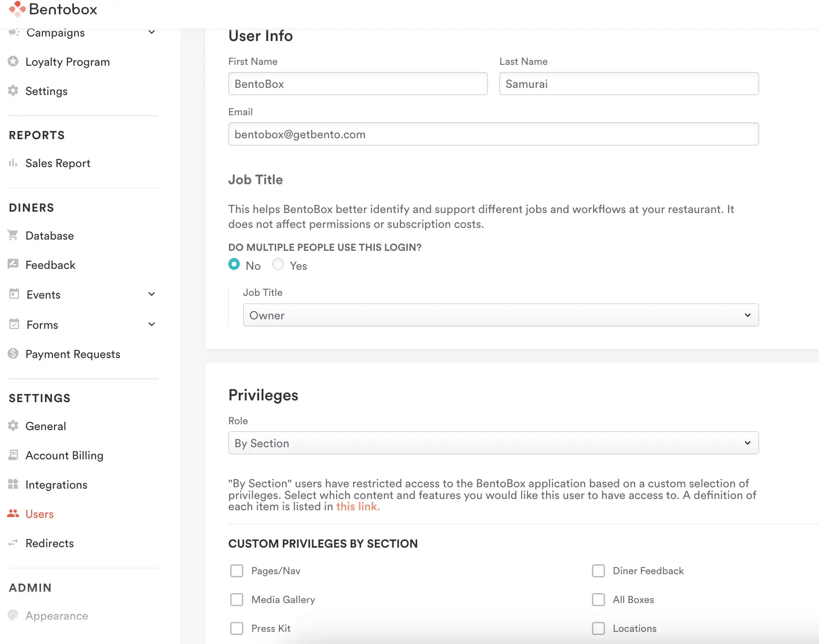Click the Events calendar icon

14,294
